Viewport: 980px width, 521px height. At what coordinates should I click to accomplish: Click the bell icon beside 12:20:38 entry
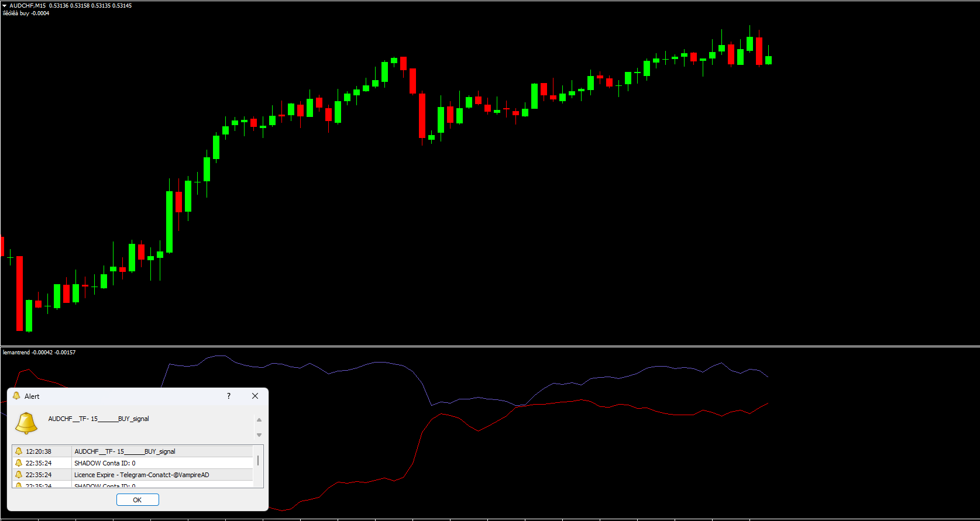click(x=19, y=451)
